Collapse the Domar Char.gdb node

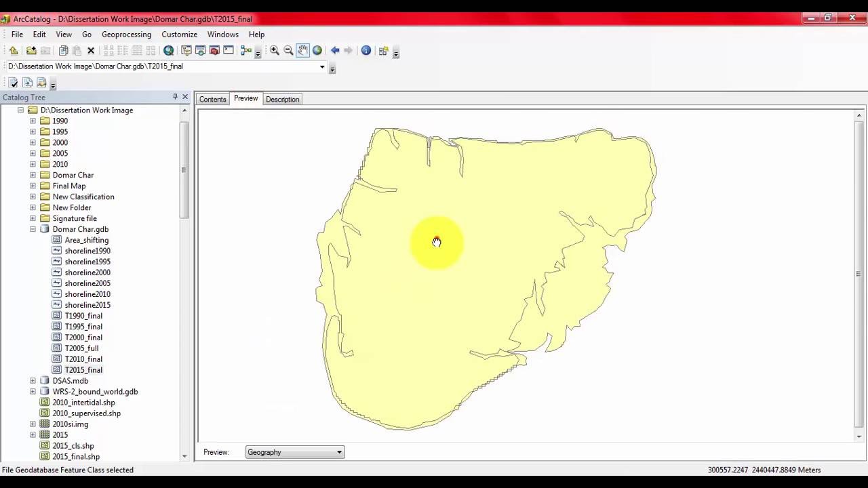(33, 229)
